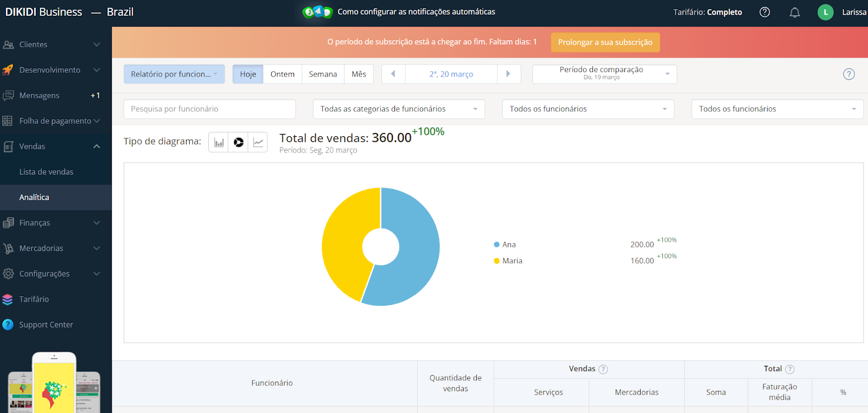
Task: Click the help icon beside comparison period
Action: [x=848, y=74]
